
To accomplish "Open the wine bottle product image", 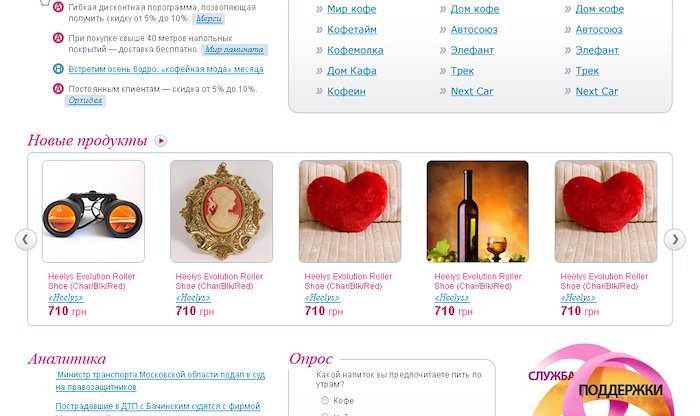I will [478, 212].
